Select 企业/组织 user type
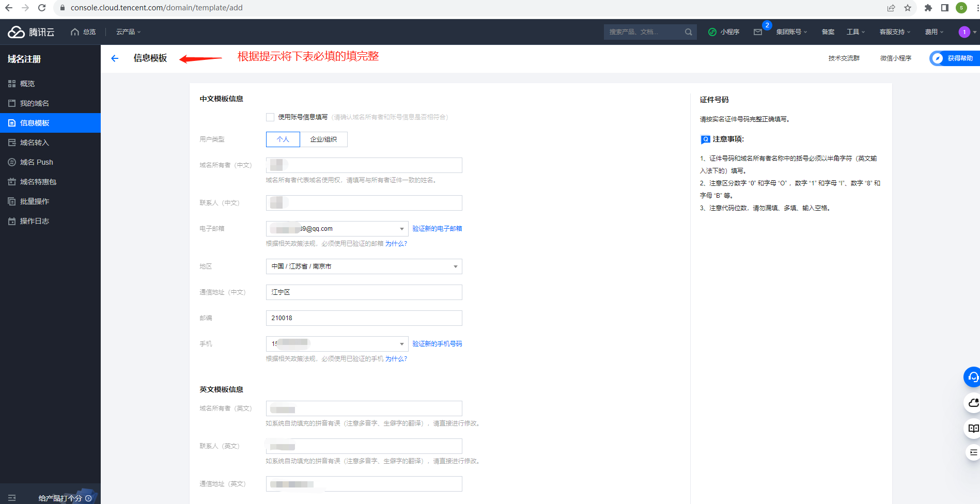Viewport: 980px width, 504px height. (x=323, y=139)
